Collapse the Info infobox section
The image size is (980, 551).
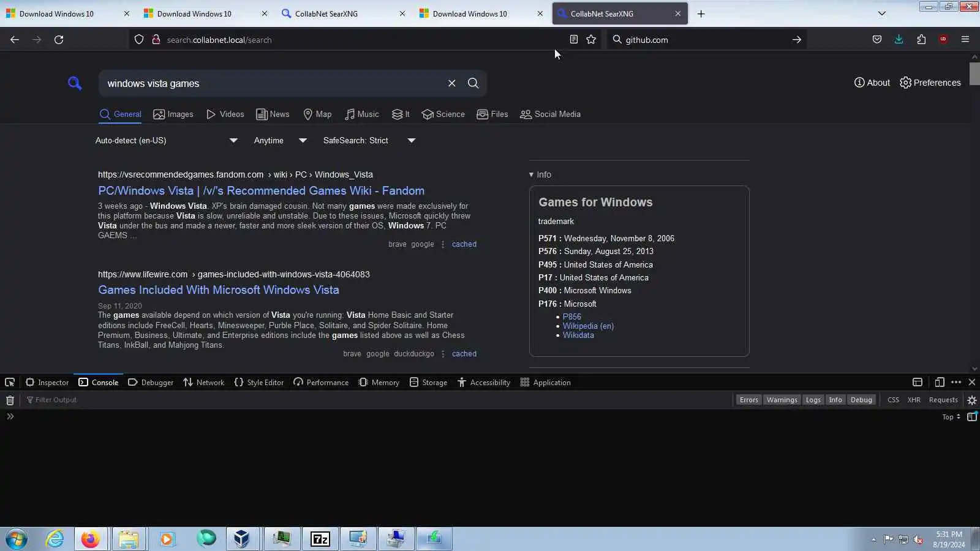pyautogui.click(x=540, y=174)
